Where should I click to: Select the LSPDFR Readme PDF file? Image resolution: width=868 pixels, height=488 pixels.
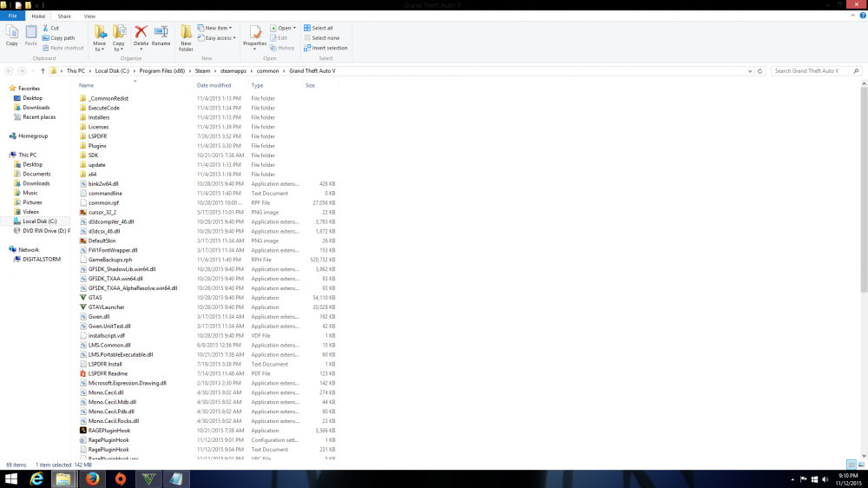point(108,373)
